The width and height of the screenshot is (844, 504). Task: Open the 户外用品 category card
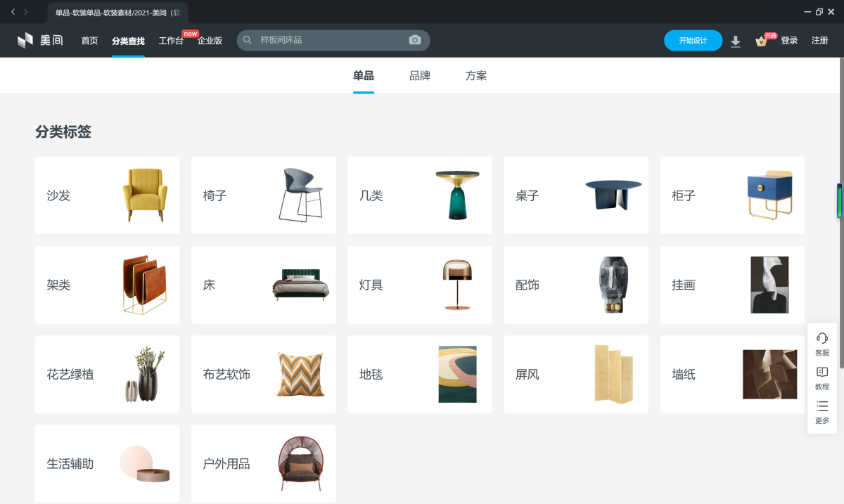(263, 463)
